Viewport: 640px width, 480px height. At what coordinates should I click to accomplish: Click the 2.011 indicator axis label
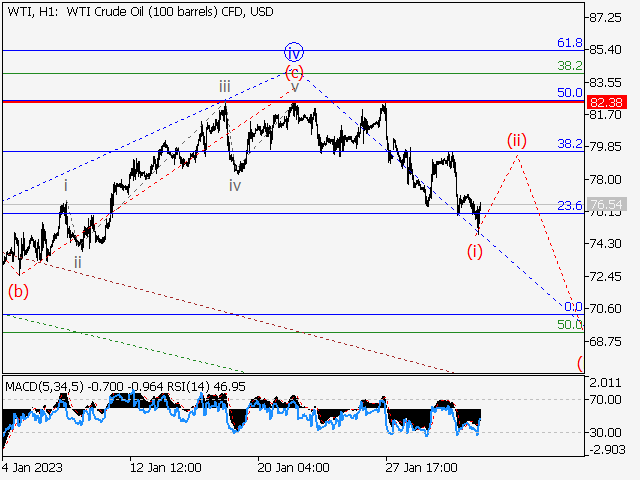coord(606,383)
